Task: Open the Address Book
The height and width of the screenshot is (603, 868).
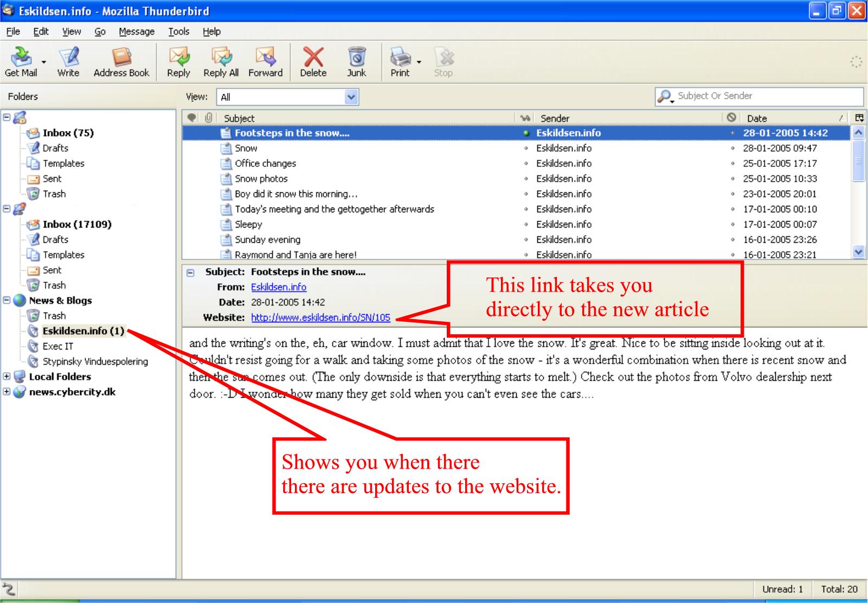Action: (121, 61)
